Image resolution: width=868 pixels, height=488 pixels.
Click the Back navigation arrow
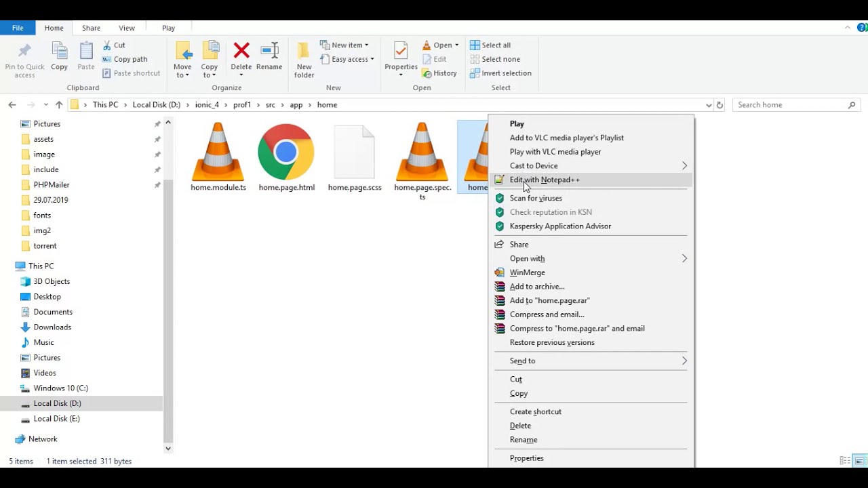click(x=12, y=104)
